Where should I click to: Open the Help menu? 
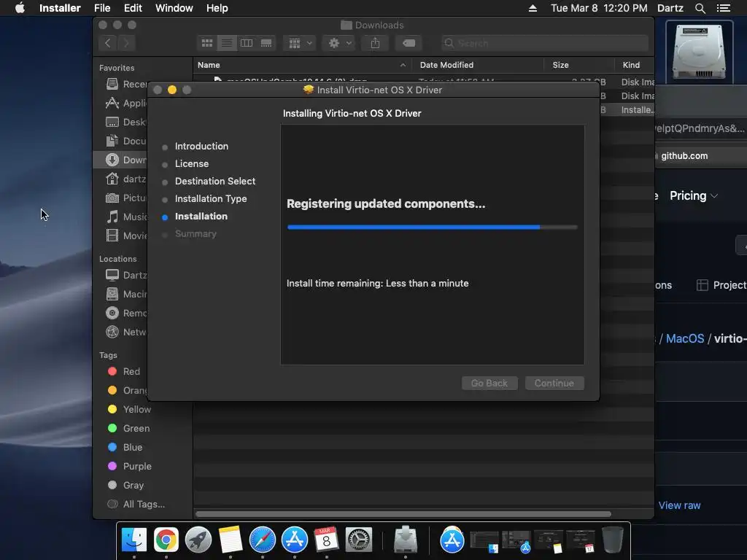point(217,8)
